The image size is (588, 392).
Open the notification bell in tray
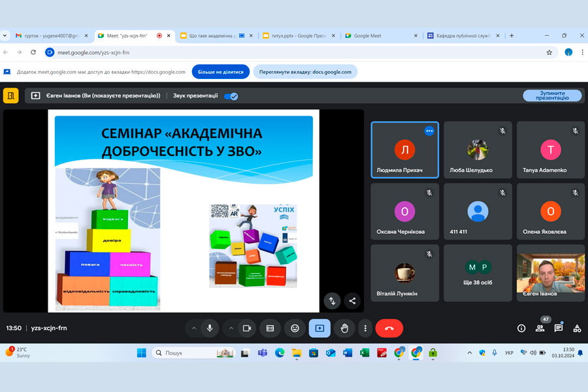(x=580, y=353)
